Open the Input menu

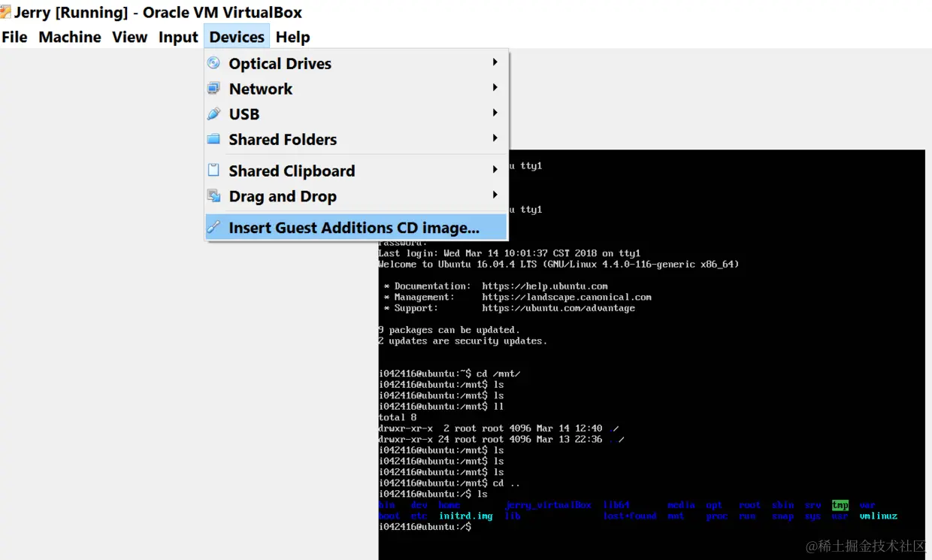point(178,37)
